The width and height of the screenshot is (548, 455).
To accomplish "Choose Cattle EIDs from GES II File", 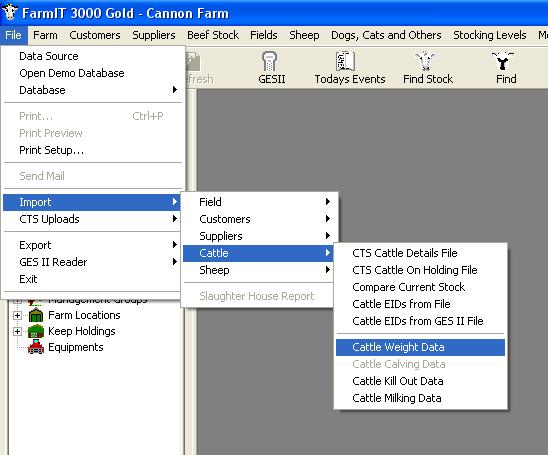I will [420, 321].
